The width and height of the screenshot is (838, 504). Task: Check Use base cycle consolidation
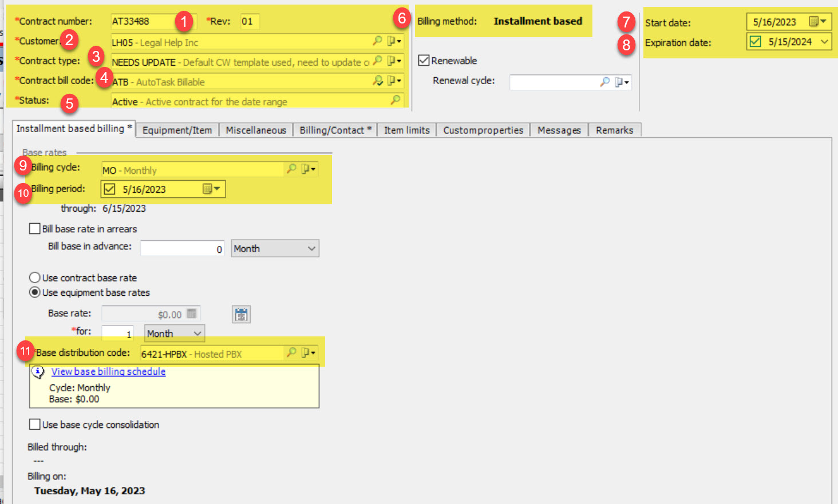[35, 424]
